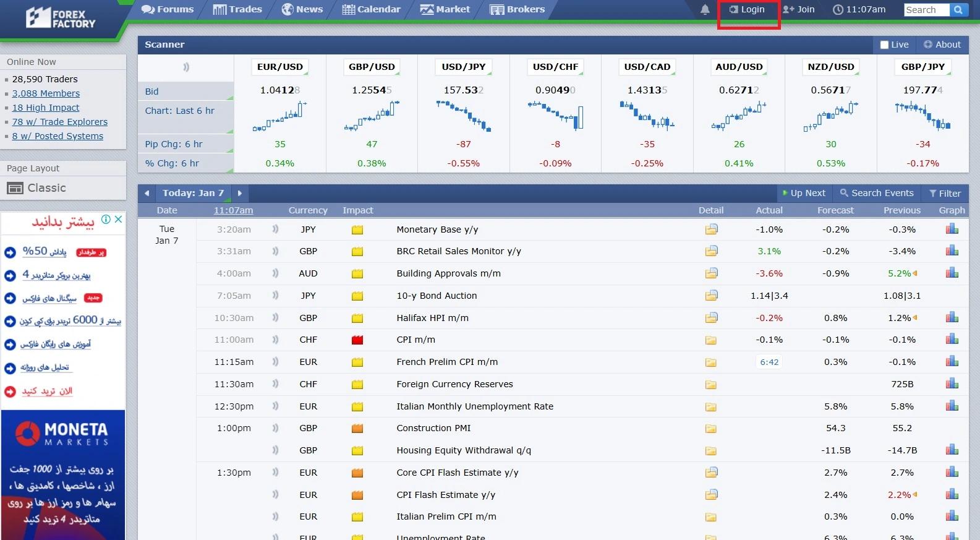Click the 11:07am time column link
This screenshot has width=980, height=540.
[x=234, y=210]
